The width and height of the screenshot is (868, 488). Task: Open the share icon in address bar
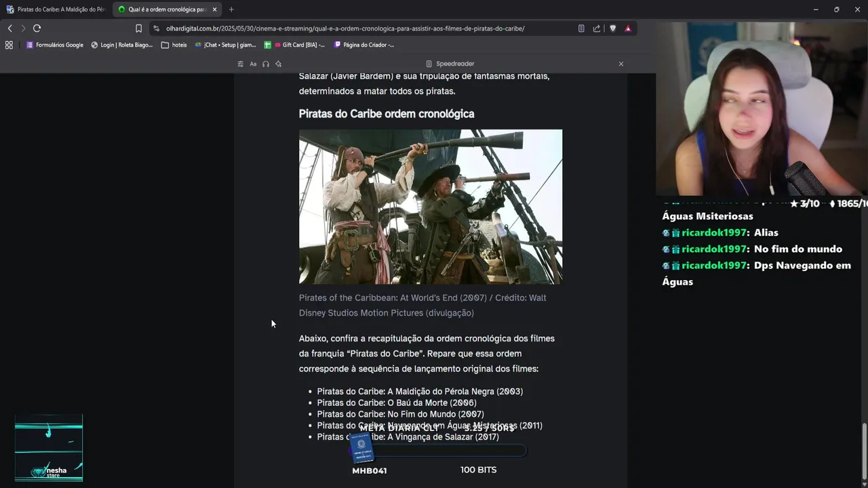597,28
